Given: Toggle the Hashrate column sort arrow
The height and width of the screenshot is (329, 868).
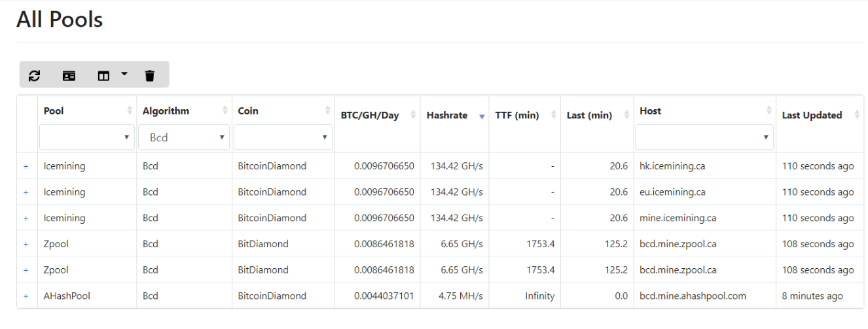Looking at the screenshot, I should point(482,116).
